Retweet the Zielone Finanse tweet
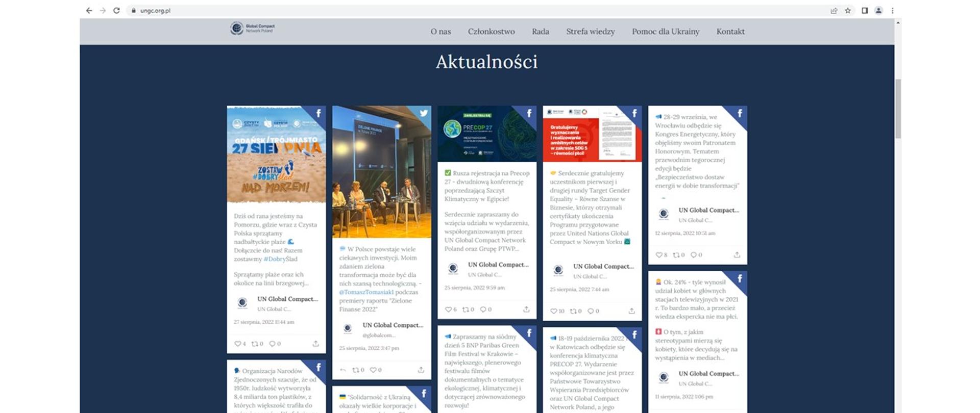The height and width of the screenshot is (413, 980). click(355, 370)
